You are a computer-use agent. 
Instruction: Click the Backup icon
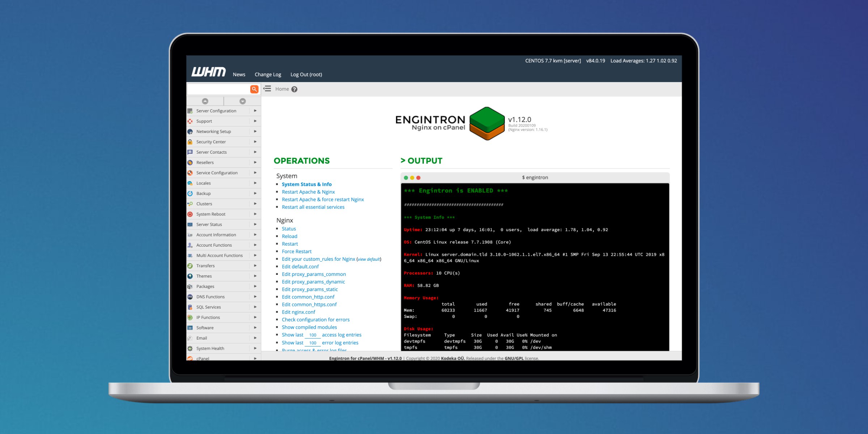pos(190,193)
